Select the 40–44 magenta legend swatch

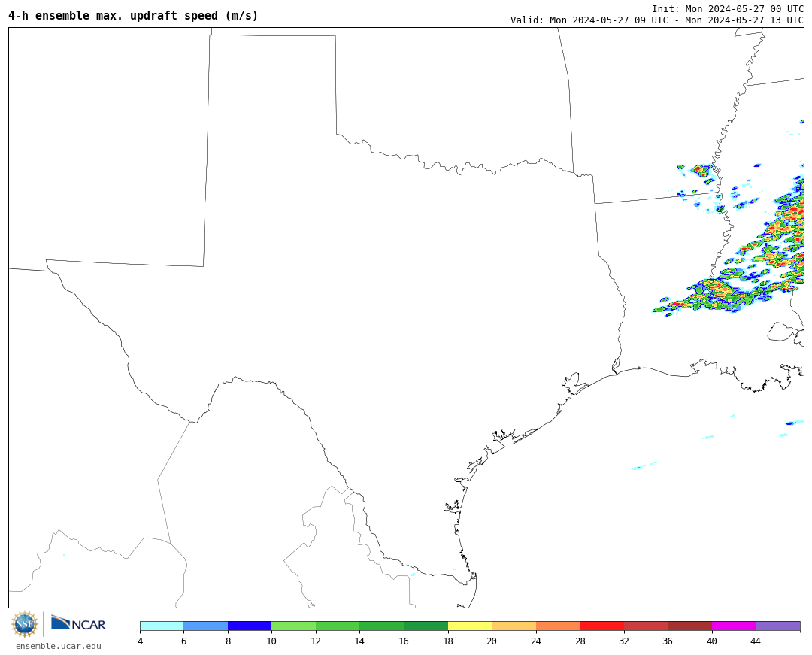pos(734,626)
